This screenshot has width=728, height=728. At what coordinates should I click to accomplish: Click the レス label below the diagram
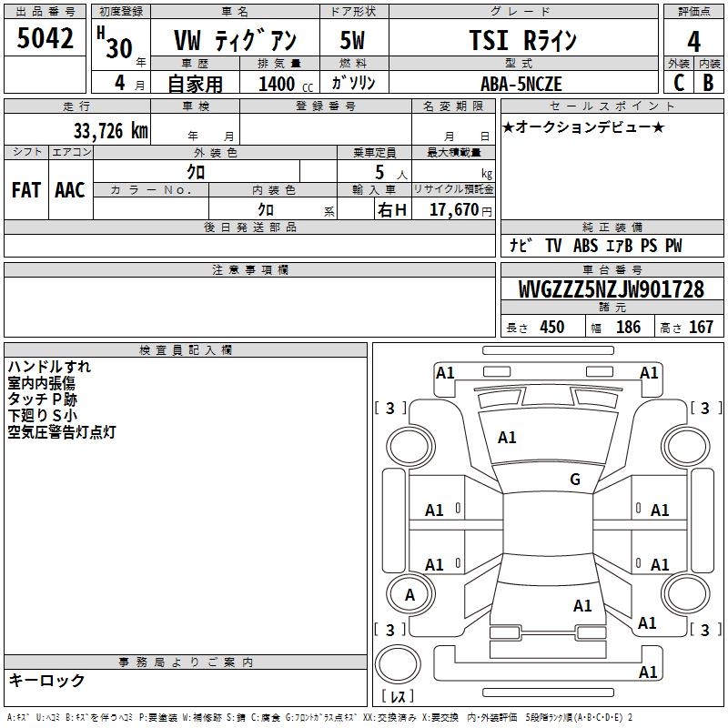(x=397, y=697)
